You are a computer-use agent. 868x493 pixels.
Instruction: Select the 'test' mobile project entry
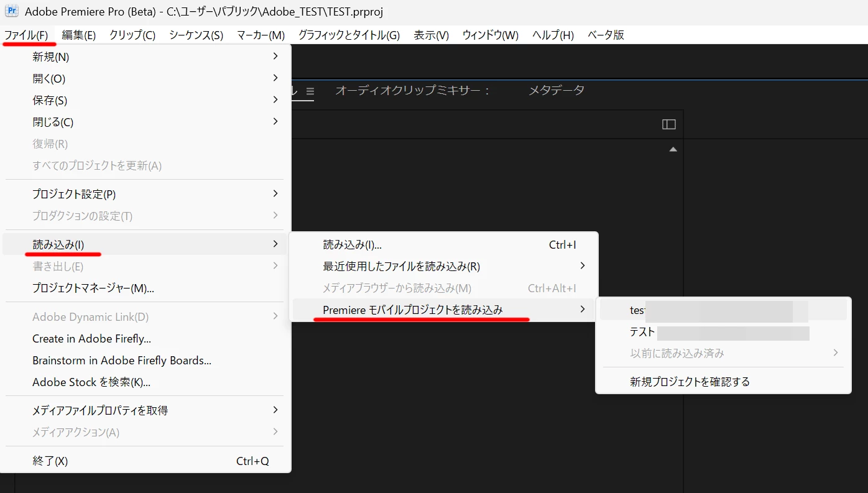tap(723, 310)
